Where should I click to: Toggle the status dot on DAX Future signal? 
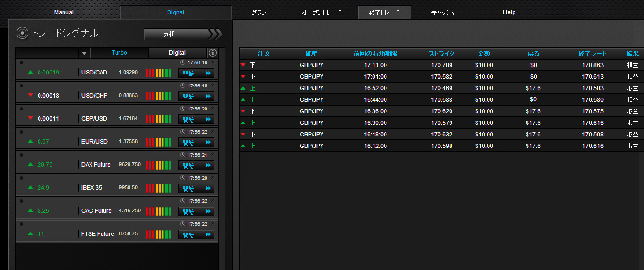click(x=21, y=155)
